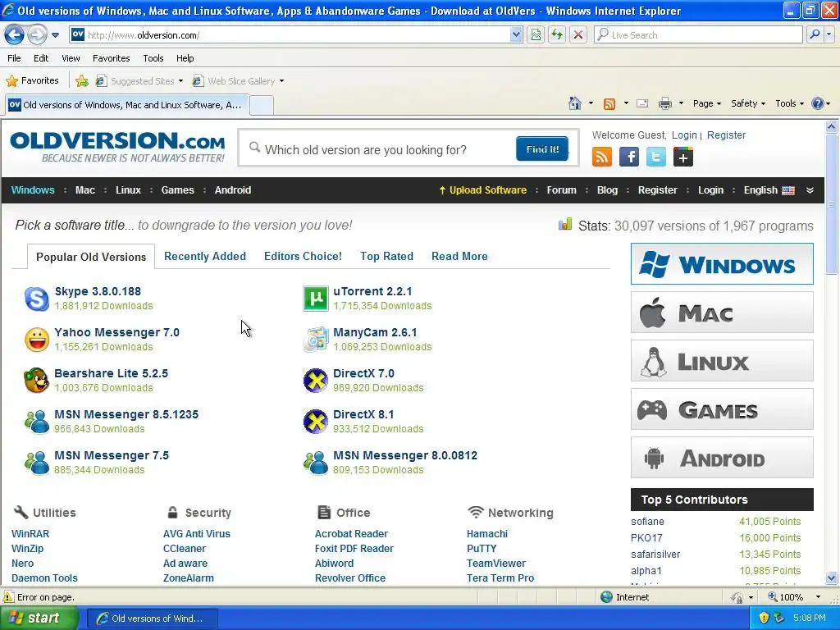The height and width of the screenshot is (630, 840).
Task: Open the Favorites menu
Action: pyautogui.click(x=112, y=58)
